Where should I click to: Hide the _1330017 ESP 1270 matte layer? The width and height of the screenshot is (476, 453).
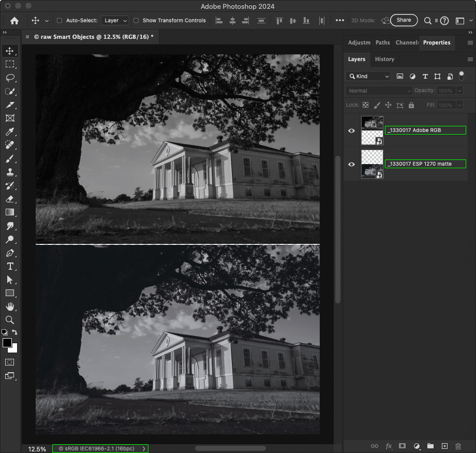click(351, 164)
